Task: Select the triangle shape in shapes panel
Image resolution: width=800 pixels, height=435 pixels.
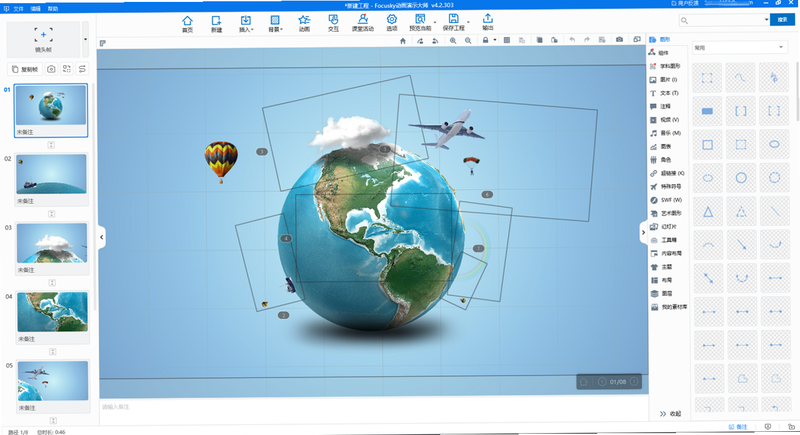Action: tap(708, 212)
